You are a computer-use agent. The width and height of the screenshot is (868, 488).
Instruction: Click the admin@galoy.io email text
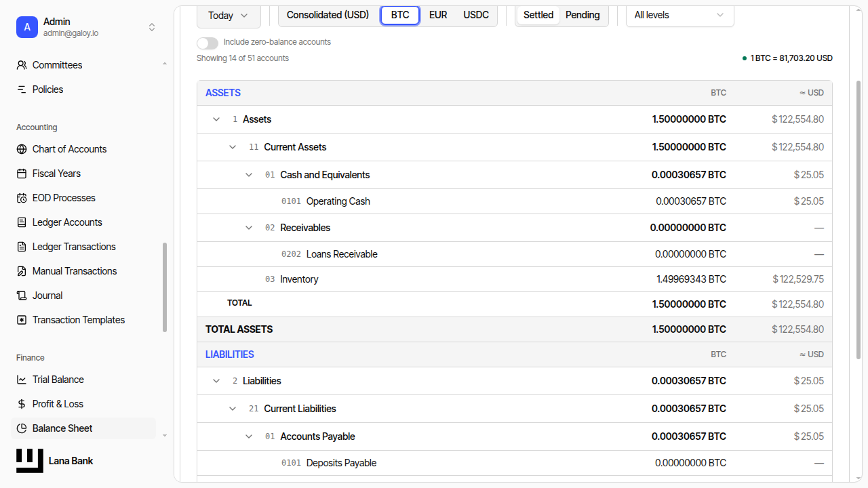coord(71,33)
